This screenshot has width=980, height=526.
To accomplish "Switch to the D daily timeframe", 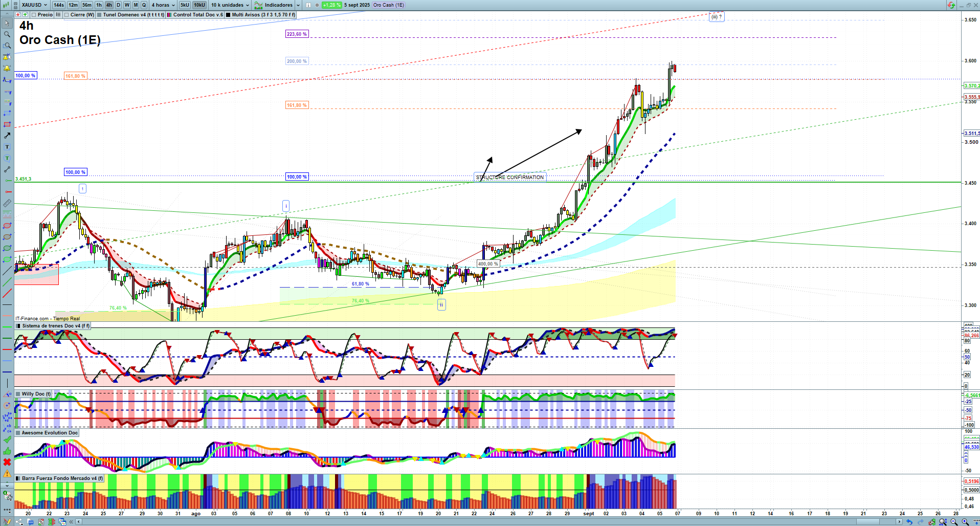I will [x=118, y=5].
